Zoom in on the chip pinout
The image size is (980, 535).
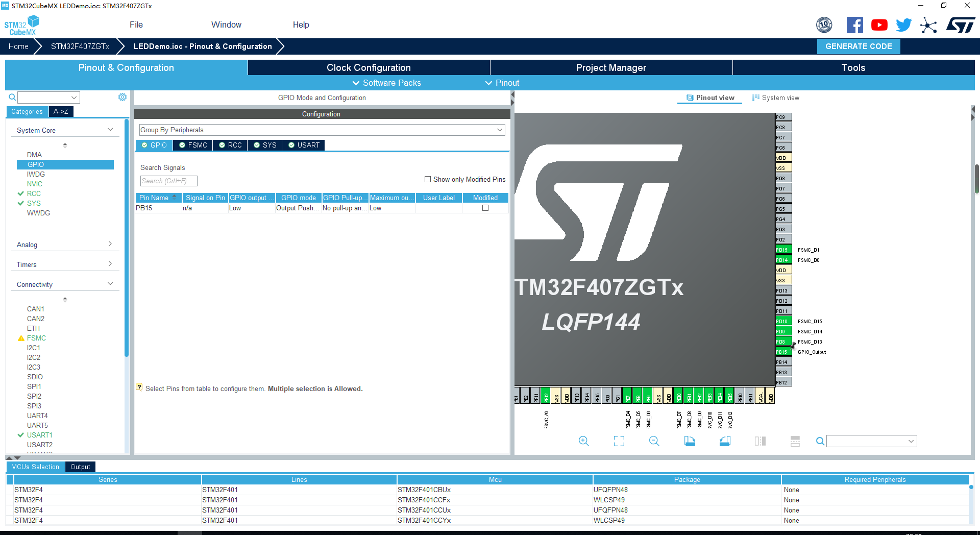click(x=584, y=441)
